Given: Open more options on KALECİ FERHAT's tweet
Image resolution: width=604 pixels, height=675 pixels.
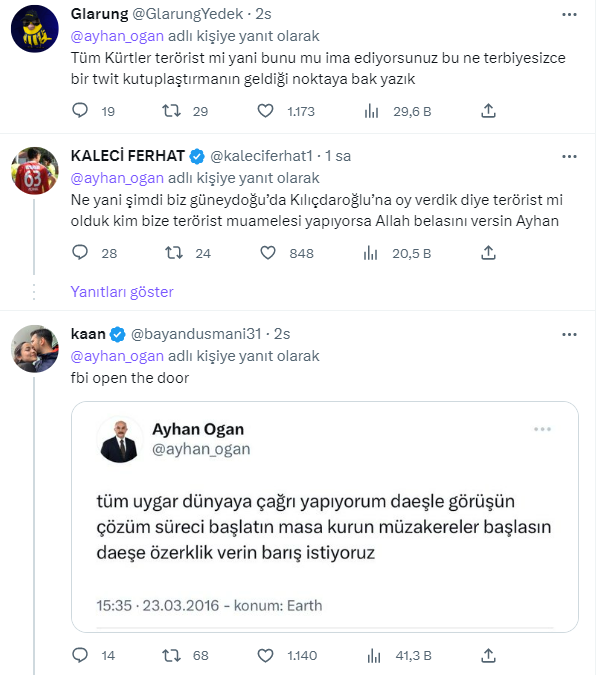Looking at the screenshot, I should pos(568,156).
